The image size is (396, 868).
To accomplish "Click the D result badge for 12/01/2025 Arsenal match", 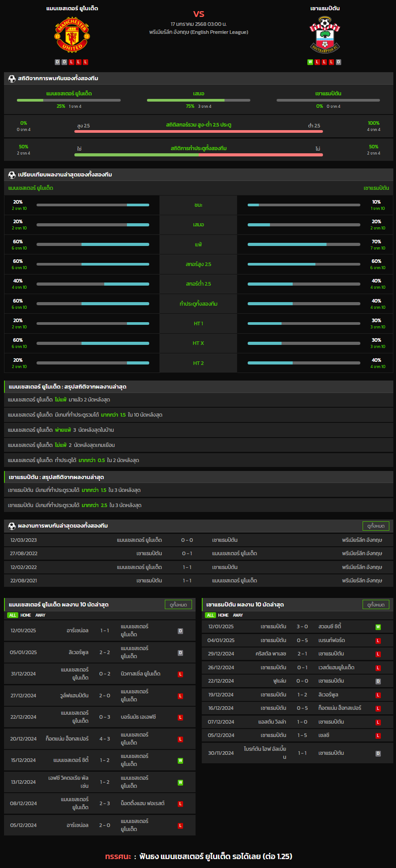I will tap(180, 631).
